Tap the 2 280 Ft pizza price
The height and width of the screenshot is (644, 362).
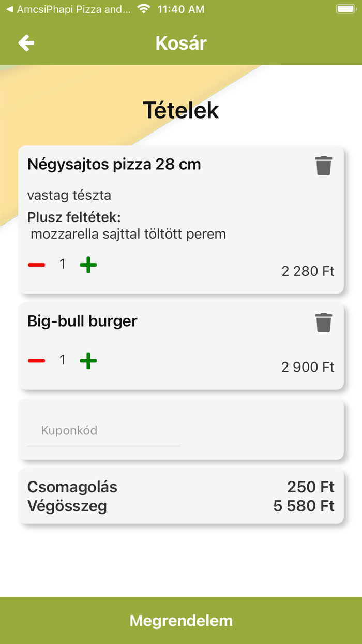click(x=307, y=271)
